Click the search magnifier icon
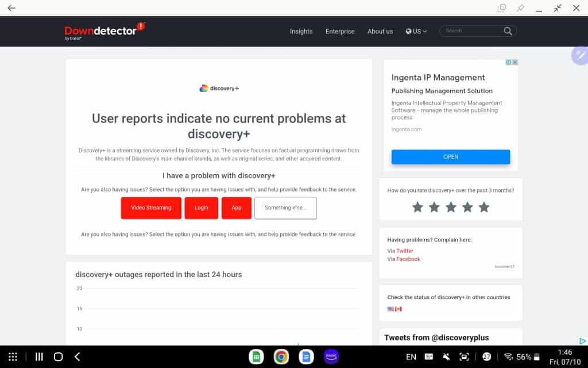The width and height of the screenshot is (588, 368). (508, 31)
